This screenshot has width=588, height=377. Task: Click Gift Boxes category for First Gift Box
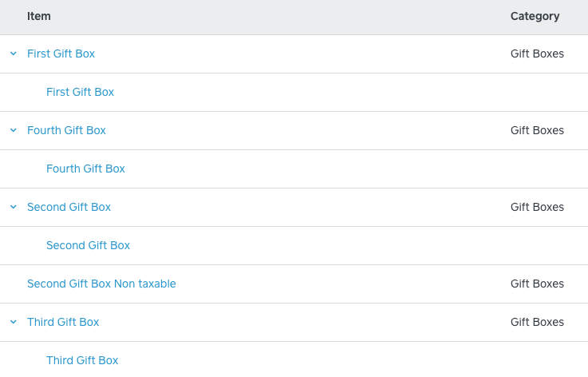(x=537, y=54)
